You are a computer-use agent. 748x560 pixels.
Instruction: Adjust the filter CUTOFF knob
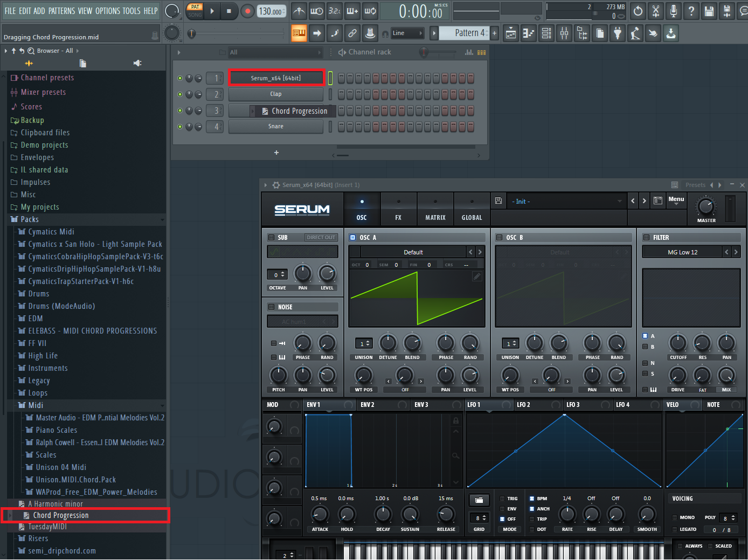pyautogui.click(x=678, y=343)
